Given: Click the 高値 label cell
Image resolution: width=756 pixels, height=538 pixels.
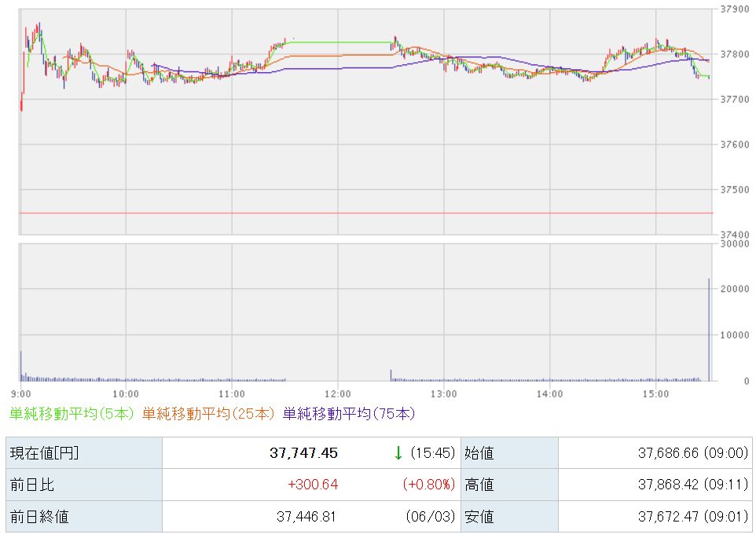Looking at the screenshot, I should 509,485.
